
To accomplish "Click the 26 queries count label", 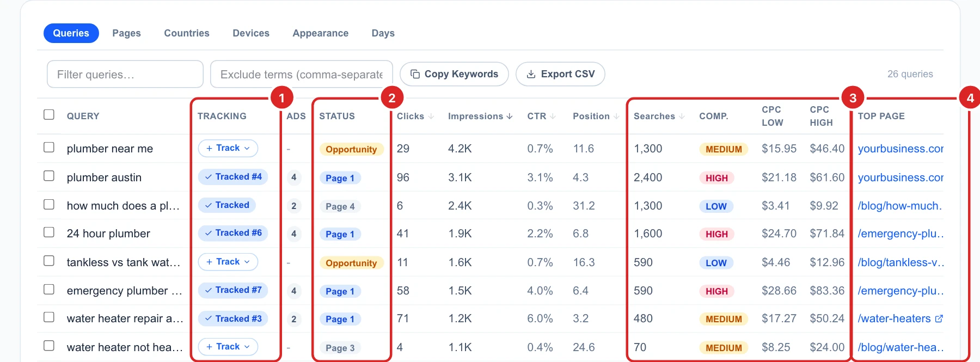I will pyautogui.click(x=910, y=74).
